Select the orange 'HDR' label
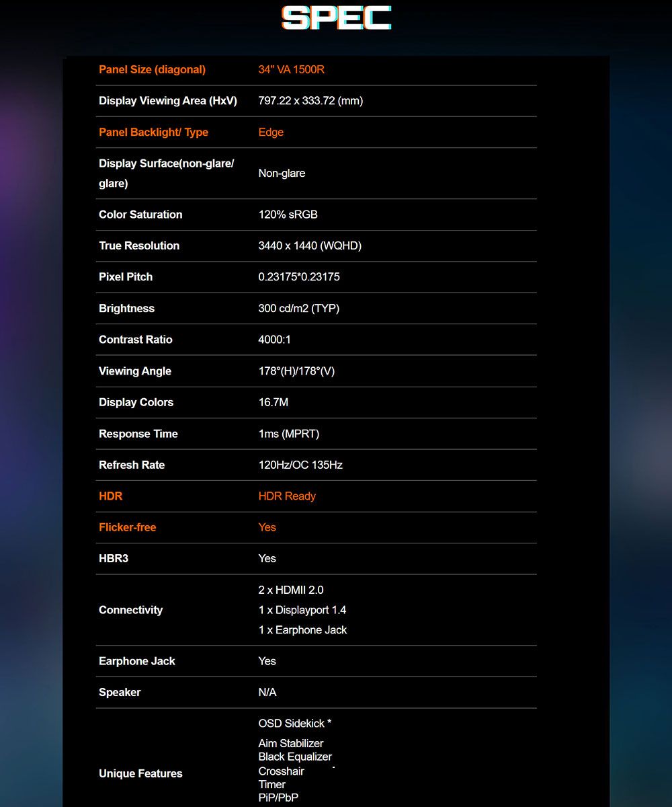This screenshot has height=807, width=672. 110,496
